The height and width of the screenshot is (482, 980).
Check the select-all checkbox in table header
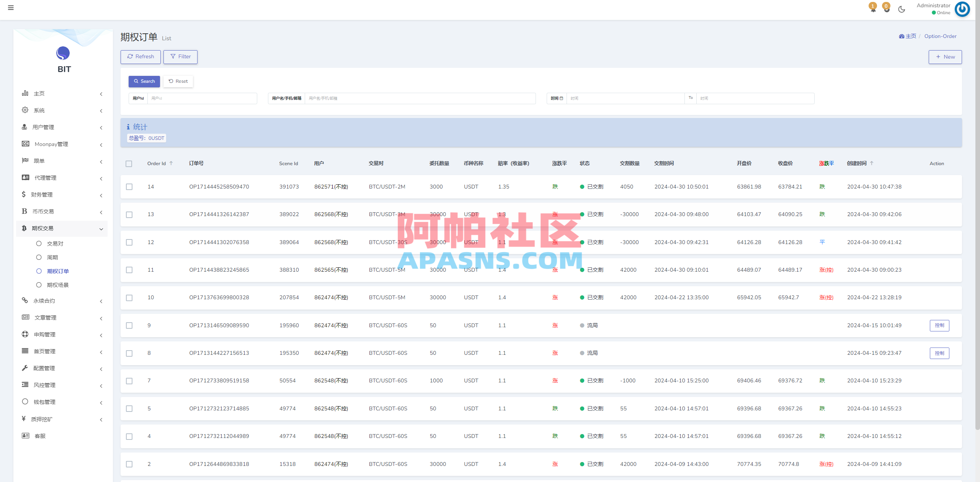click(129, 164)
